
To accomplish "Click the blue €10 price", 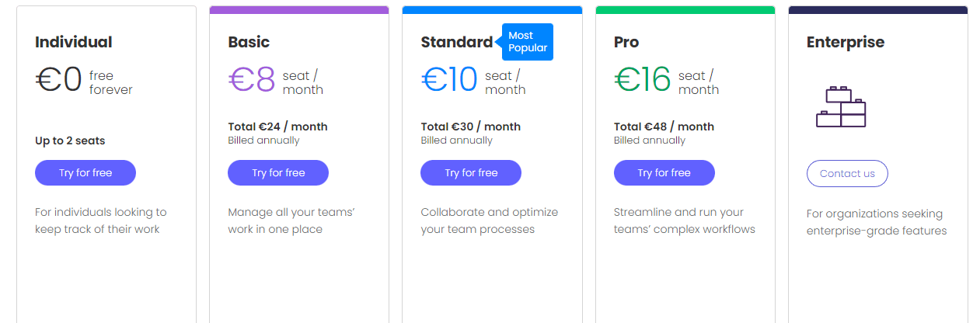I will click(x=449, y=80).
